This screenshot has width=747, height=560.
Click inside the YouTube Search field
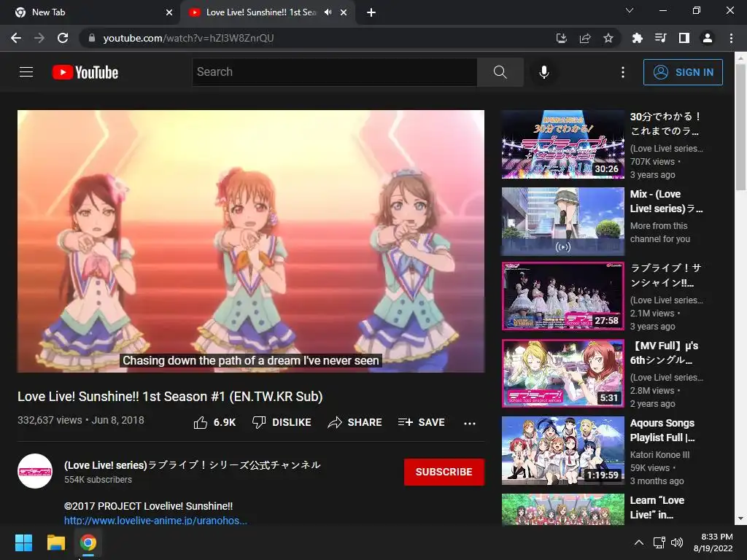(x=334, y=72)
